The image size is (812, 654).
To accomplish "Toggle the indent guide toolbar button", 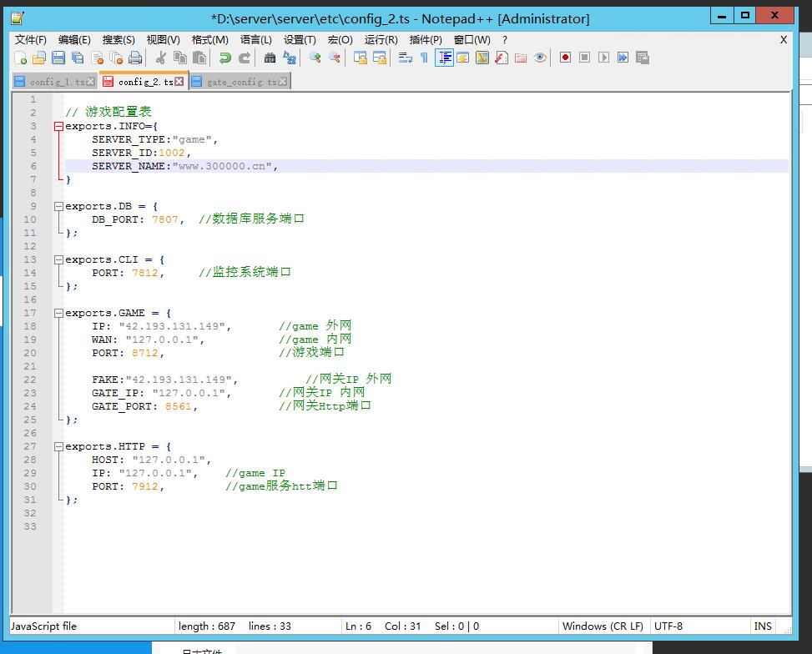I will coord(444,58).
